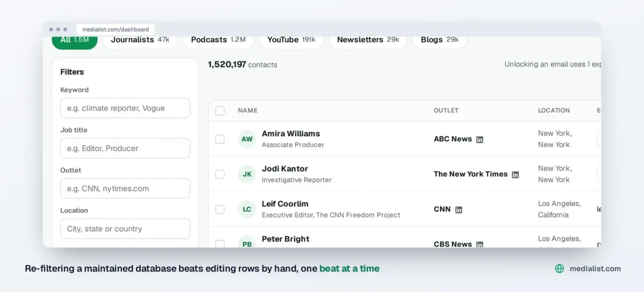The width and height of the screenshot is (644, 292).
Task: Click the Investigative Reporter job title
Action: [x=297, y=180]
